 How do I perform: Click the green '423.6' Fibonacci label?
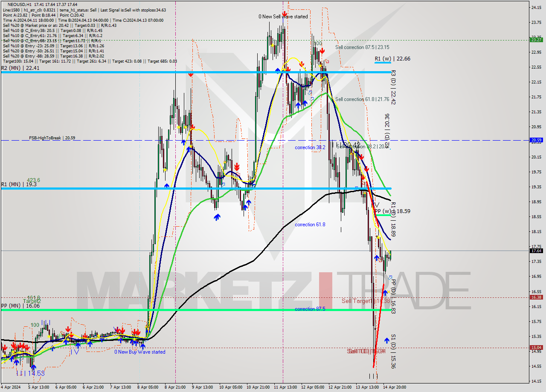pyautogui.click(x=33, y=180)
